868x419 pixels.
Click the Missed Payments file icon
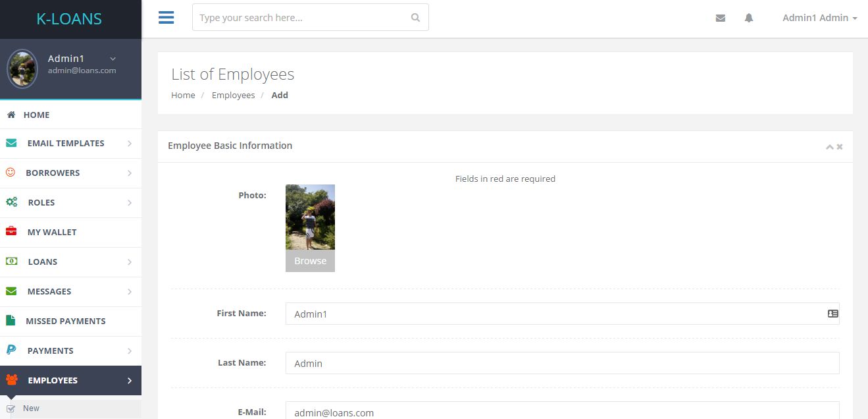point(11,320)
